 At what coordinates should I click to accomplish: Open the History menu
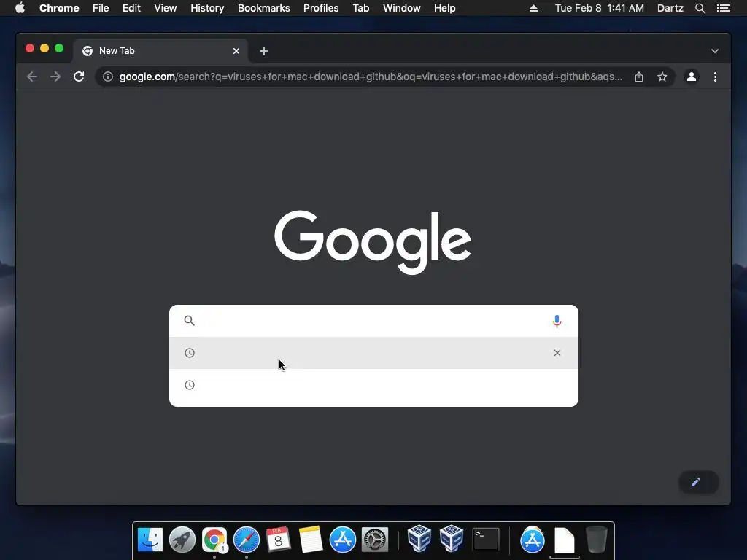(x=207, y=8)
